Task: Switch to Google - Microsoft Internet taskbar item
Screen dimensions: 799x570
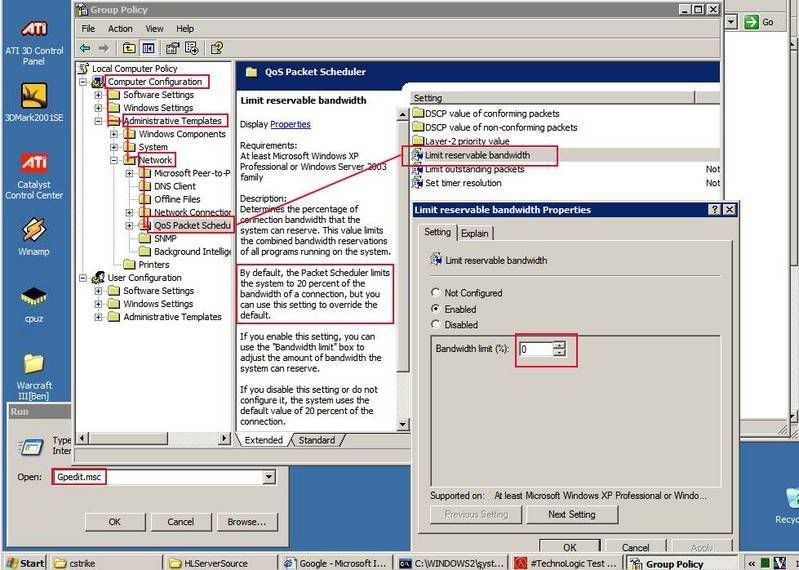Action: (x=336, y=563)
